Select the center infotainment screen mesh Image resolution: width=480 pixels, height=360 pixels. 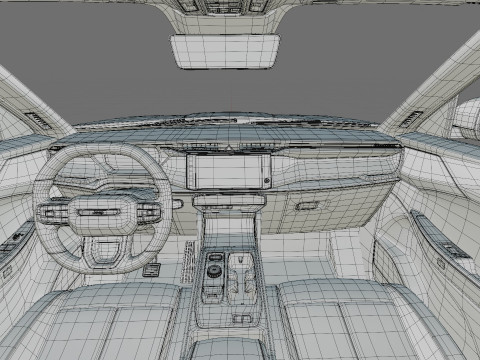point(229,172)
